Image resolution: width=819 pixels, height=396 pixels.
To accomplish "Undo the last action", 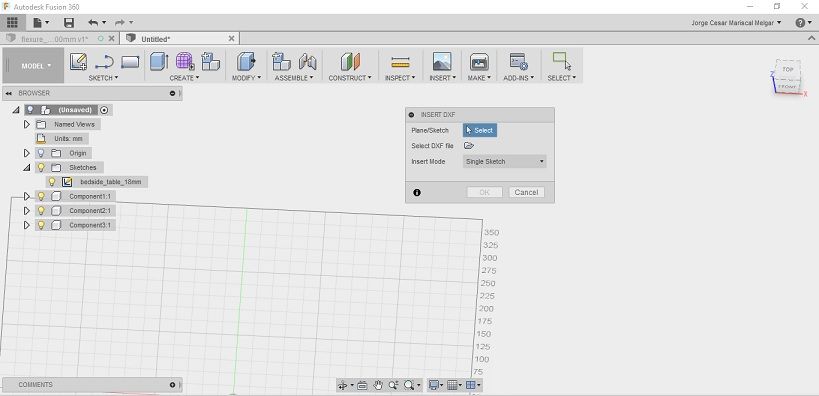I will [93, 22].
